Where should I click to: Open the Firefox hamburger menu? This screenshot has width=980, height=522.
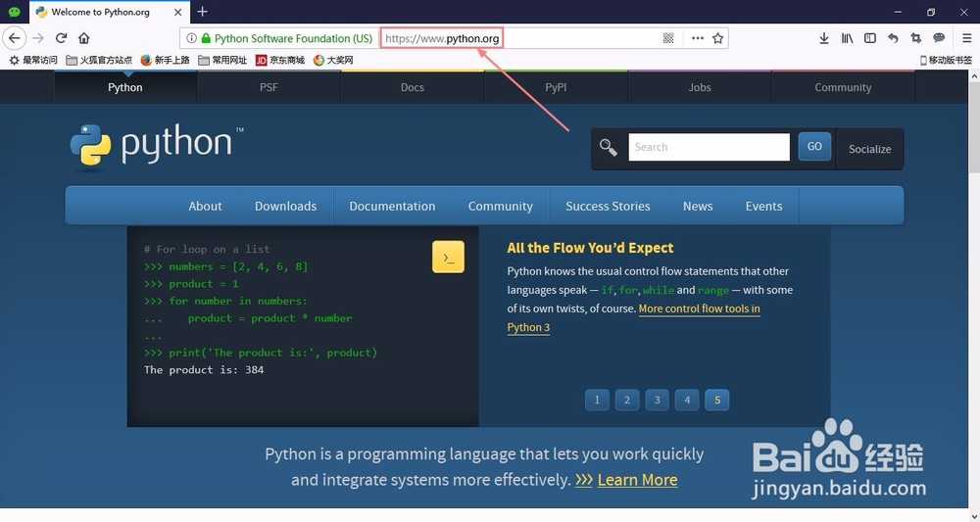click(966, 39)
